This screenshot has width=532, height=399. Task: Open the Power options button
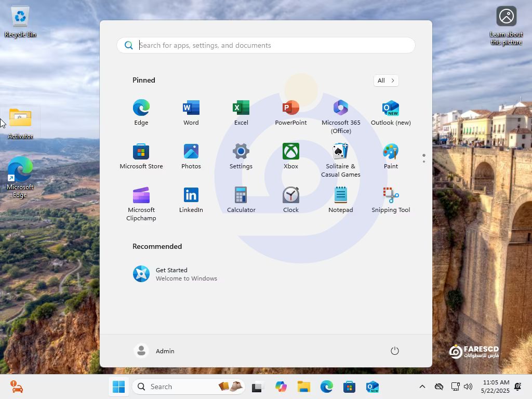click(x=394, y=351)
